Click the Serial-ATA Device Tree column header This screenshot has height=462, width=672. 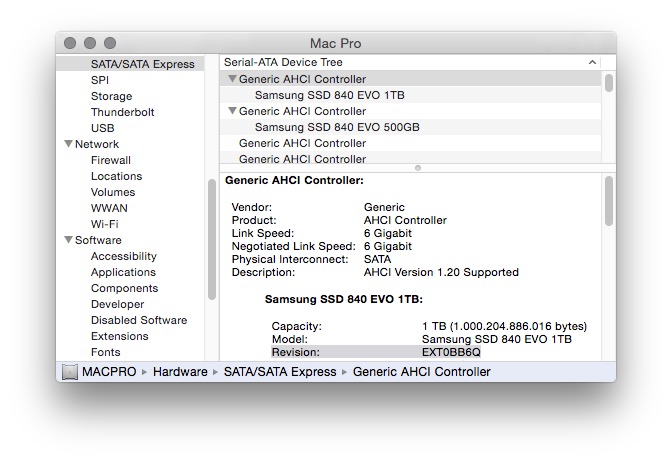click(x=411, y=62)
